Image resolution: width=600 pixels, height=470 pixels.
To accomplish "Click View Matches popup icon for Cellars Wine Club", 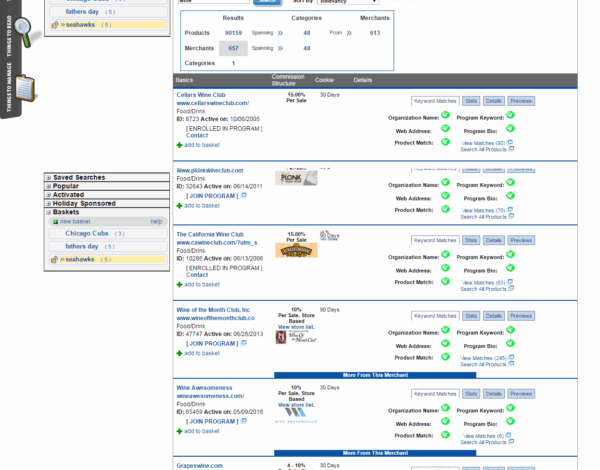I will (x=511, y=143).
